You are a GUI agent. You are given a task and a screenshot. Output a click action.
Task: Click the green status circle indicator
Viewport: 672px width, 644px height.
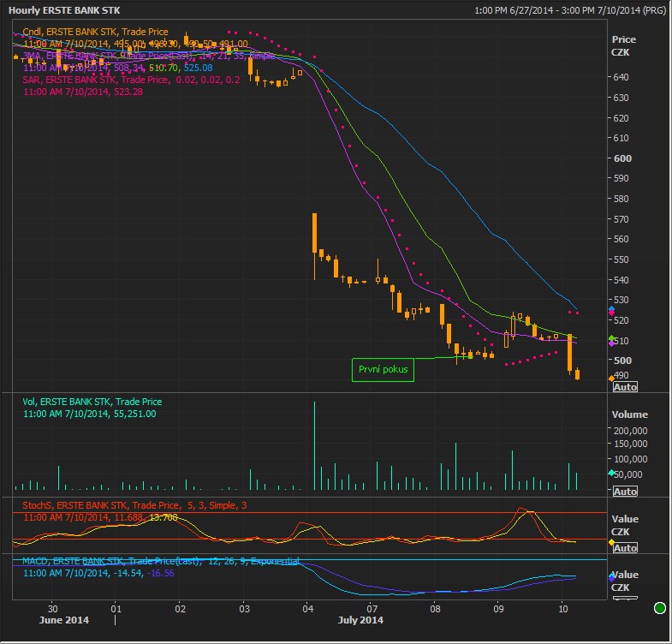point(659,609)
